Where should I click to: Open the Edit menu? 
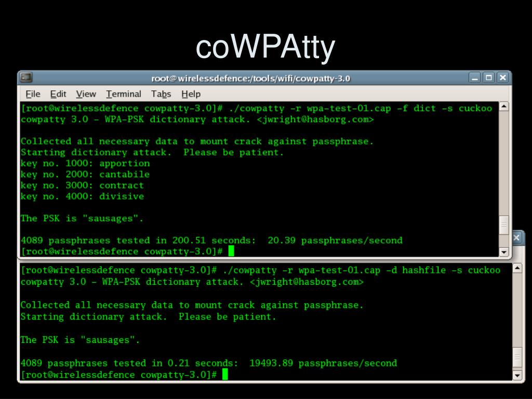58,94
